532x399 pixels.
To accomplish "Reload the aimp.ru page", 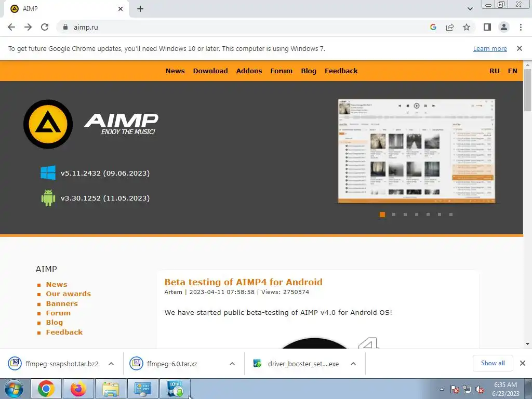I will [x=45, y=27].
